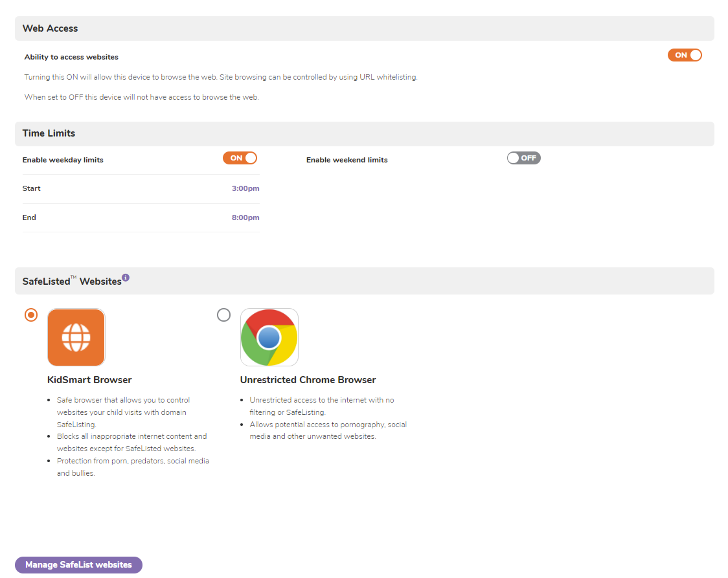Open the Start time 3:00pm picker
Image resolution: width=728 pixels, height=578 pixels.
click(x=245, y=189)
